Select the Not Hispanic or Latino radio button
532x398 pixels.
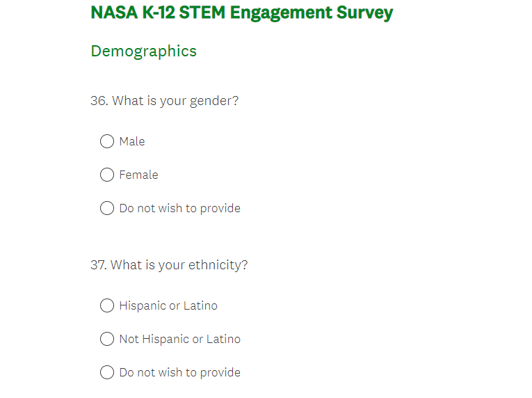tap(107, 339)
